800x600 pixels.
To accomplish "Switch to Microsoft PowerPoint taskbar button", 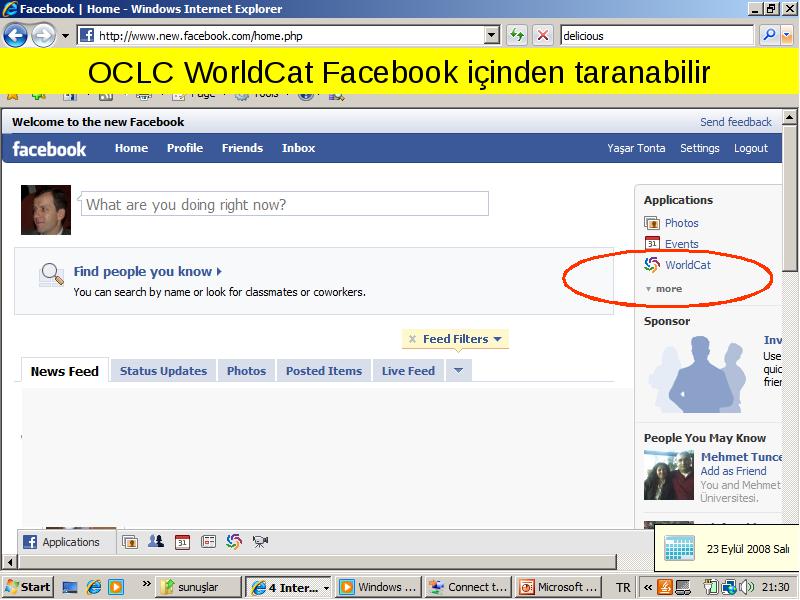I will point(558,587).
